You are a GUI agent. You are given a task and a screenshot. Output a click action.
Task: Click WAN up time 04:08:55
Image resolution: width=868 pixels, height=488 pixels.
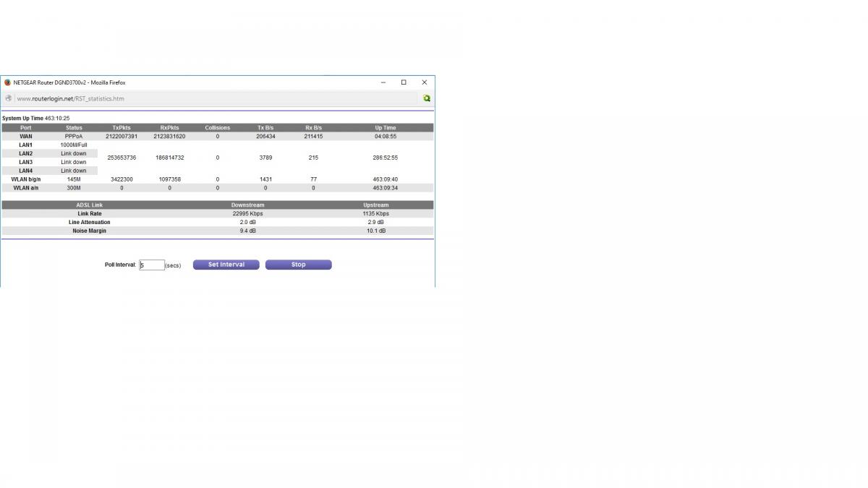[386, 136]
